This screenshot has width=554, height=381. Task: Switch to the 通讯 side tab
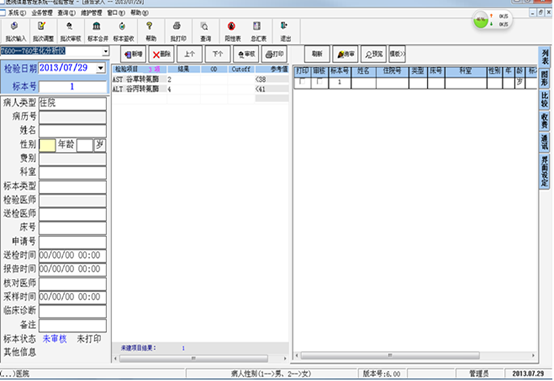click(x=544, y=142)
